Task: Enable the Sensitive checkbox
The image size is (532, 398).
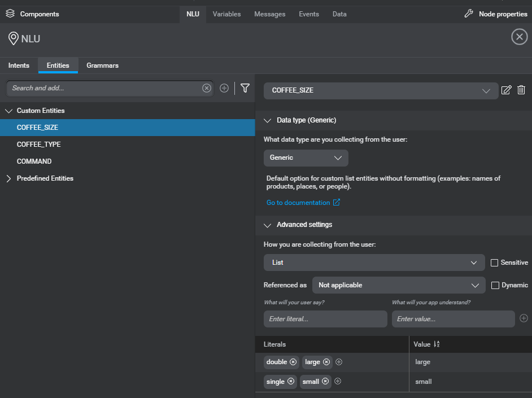Action: pyautogui.click(x=494, y=263)
